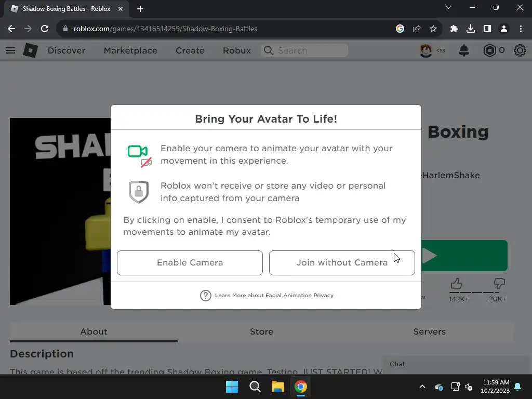Open the Chat panel
Viewport: 532px width, 399px height.
[x=457, y=364]
